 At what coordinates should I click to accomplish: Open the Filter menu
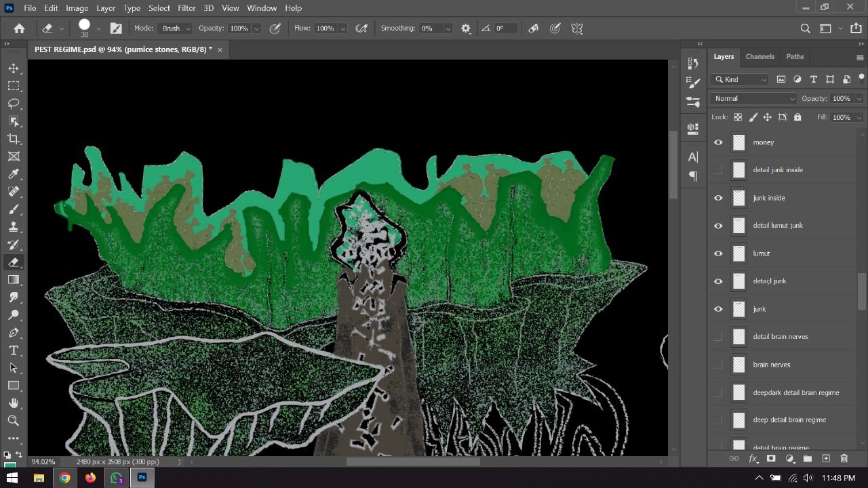pos(186,8)
